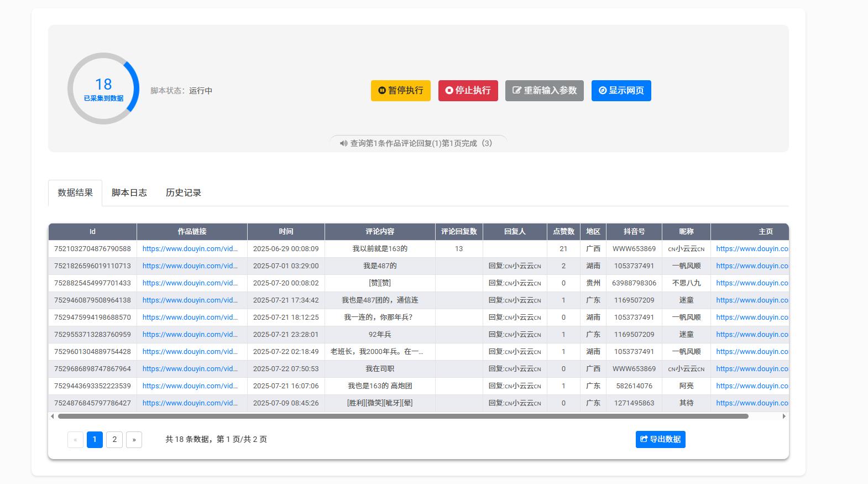Viewport: 868px width, 484px height.
Task: Click nickname cell 不思八九
Action: coord(686,283)
